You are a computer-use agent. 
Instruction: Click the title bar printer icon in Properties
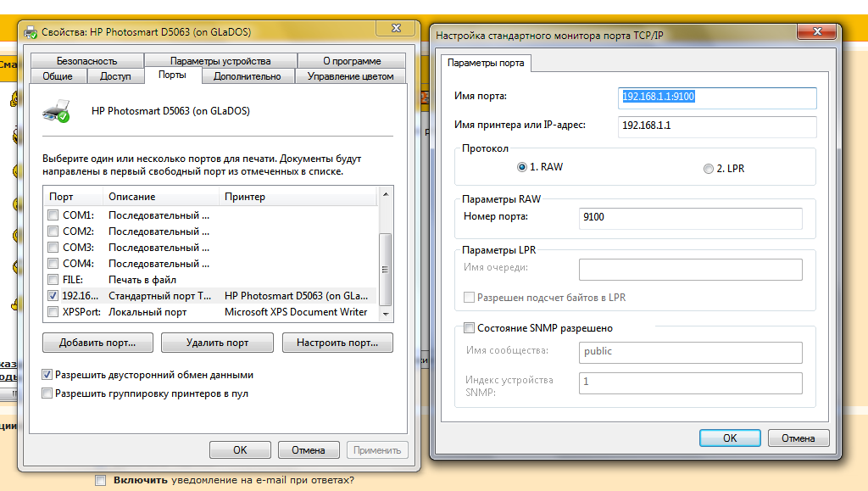point(31,32)
